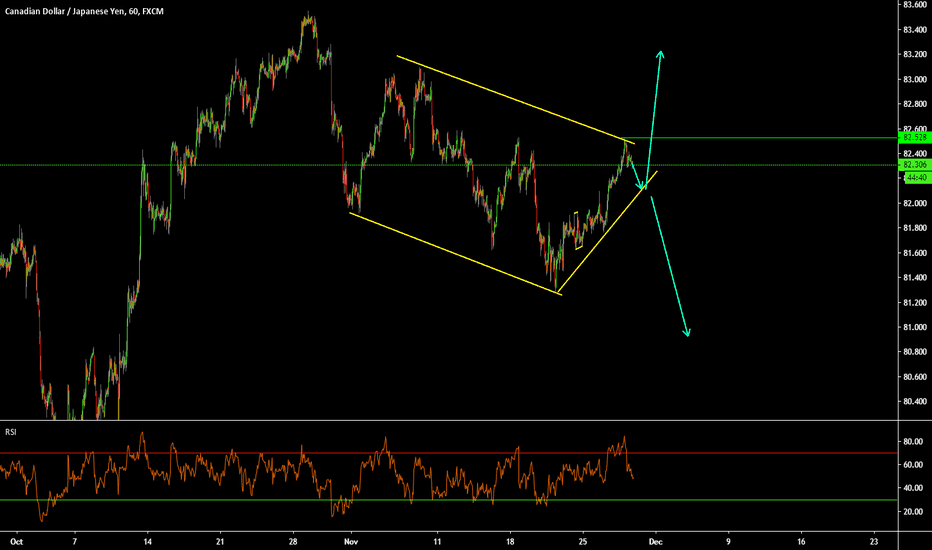Select the upper yellow descending channel line

coord(510,97)
